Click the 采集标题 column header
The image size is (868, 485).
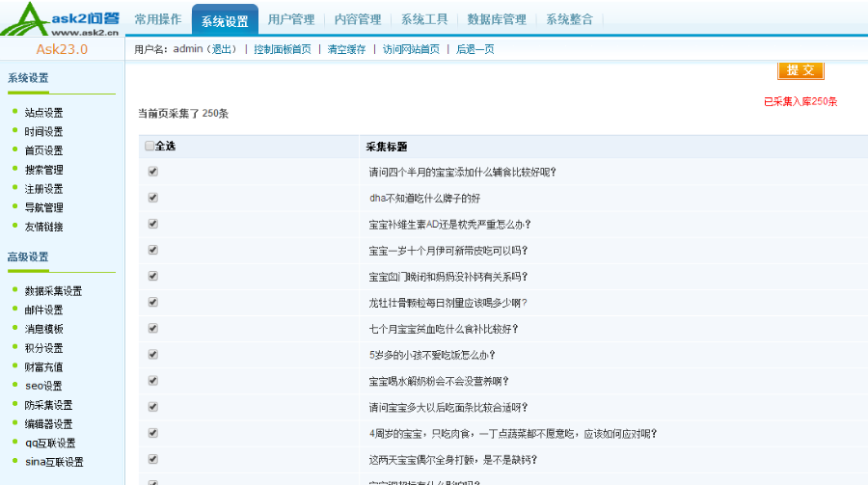[387, 147]
